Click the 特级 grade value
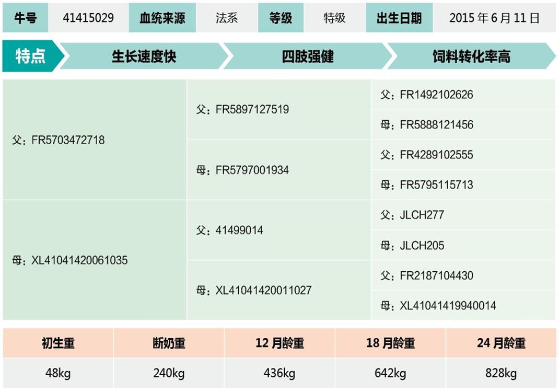The image size is (559, 392). pos(334,18)
